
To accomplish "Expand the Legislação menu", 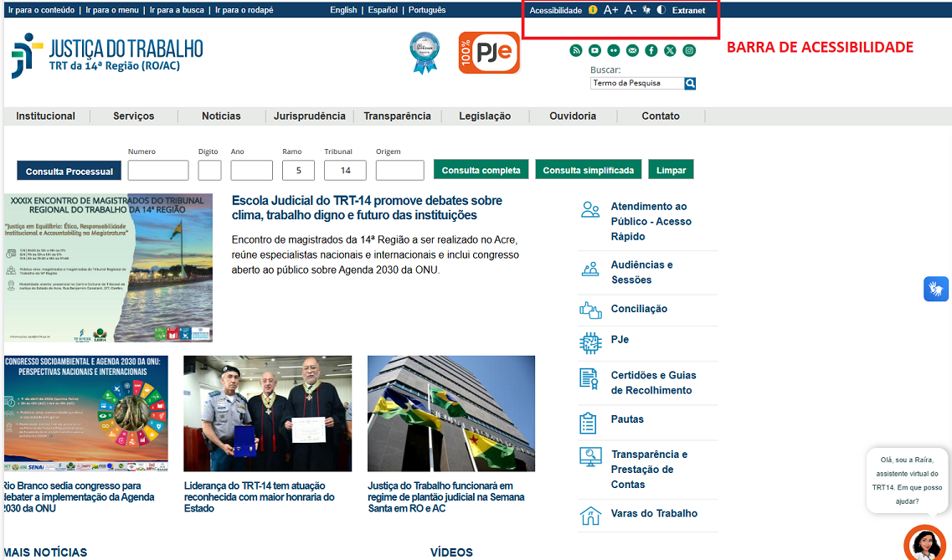I will pos(485,116).
